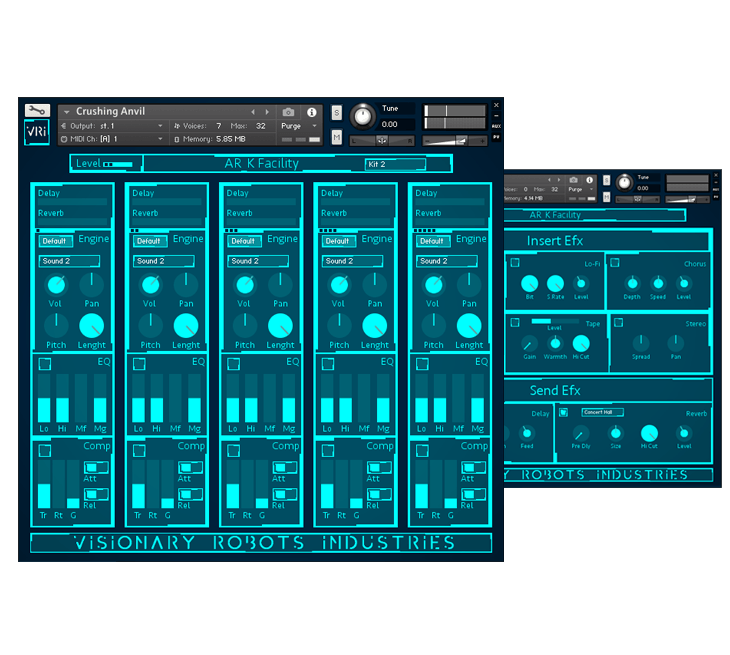Click the Pan knob on second channel strip

coord(186,285)
